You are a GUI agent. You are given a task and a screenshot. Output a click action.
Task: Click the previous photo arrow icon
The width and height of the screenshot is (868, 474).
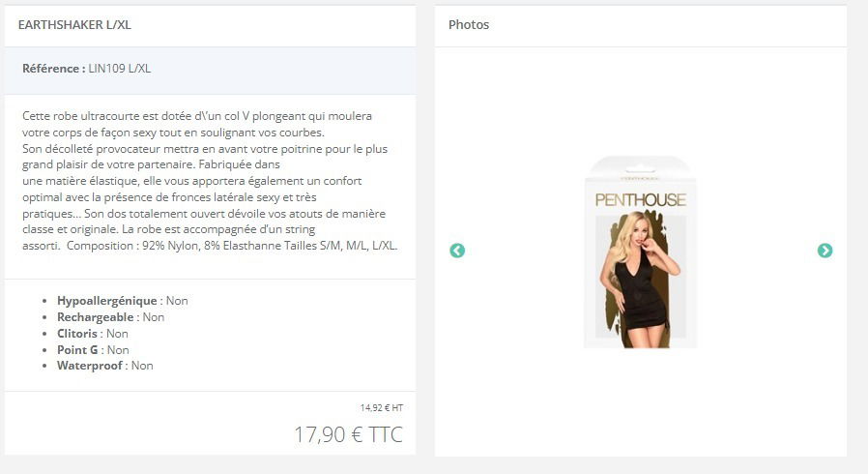point(457,251)
